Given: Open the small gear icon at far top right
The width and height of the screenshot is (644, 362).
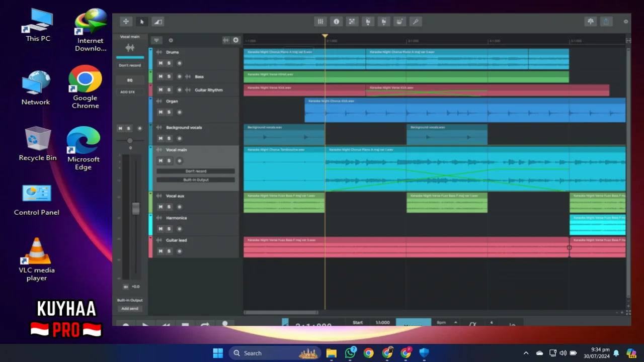Looking at the screenshot, I should [626, 22].
